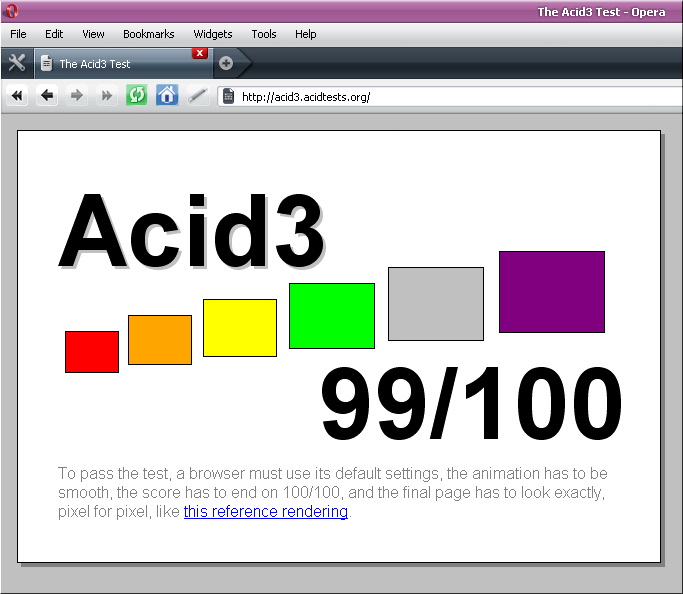The width and height of the screenshot is (683, 594).
Task: Open the File menu
Action: [x=18, y=34]
